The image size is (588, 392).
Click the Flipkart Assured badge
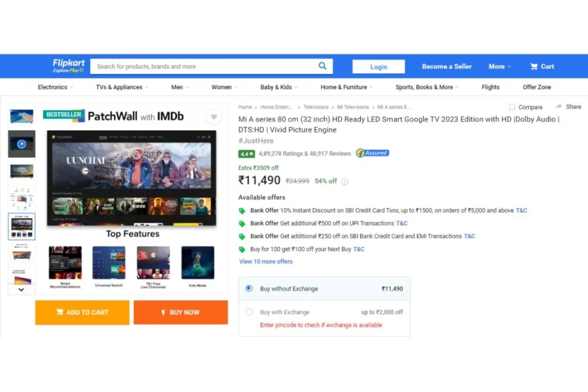372,153
